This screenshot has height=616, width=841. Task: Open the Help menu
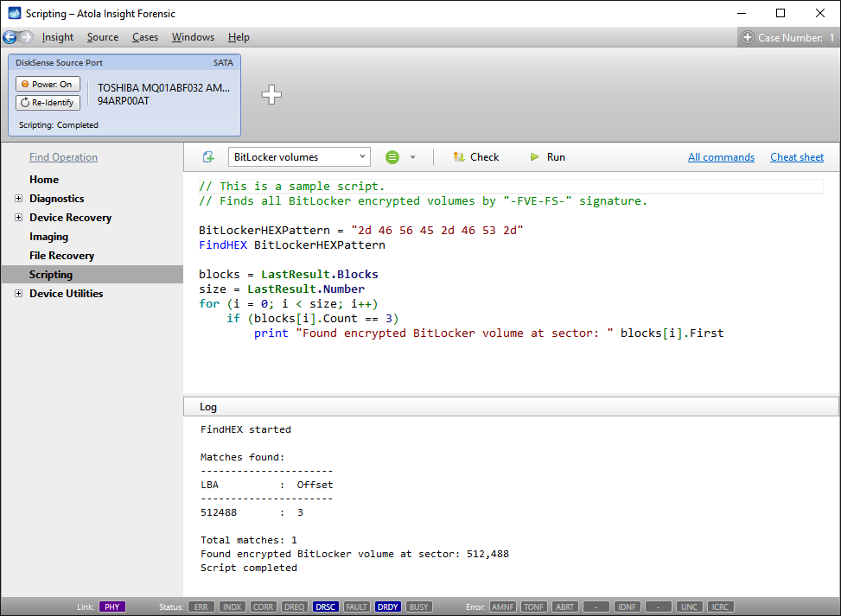[239, 37]
